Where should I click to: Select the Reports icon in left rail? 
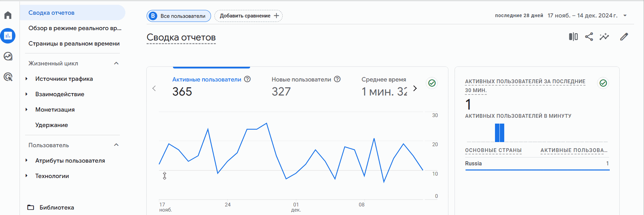8,36
